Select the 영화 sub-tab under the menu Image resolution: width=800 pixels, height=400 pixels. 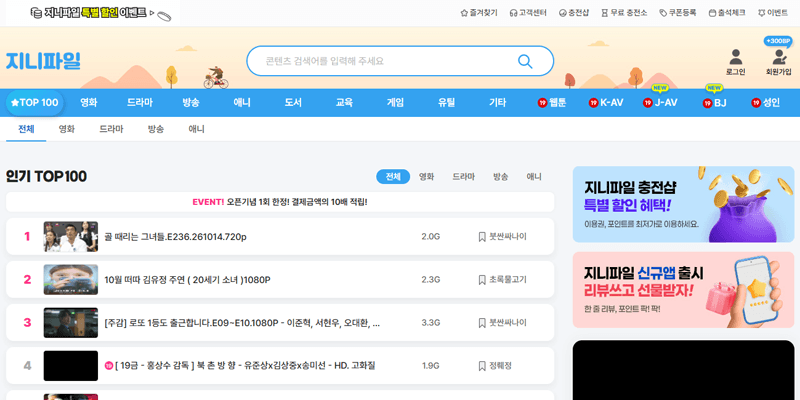coord(67,129)
